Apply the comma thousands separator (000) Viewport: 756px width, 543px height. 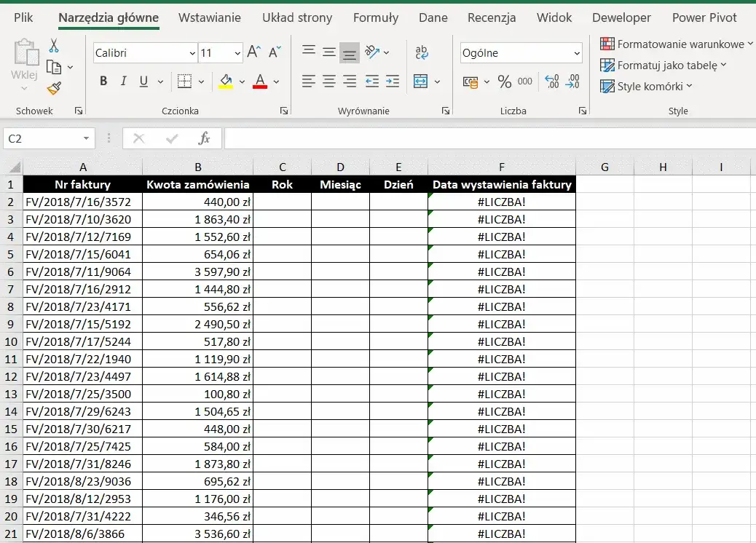(x=524, y=82)
